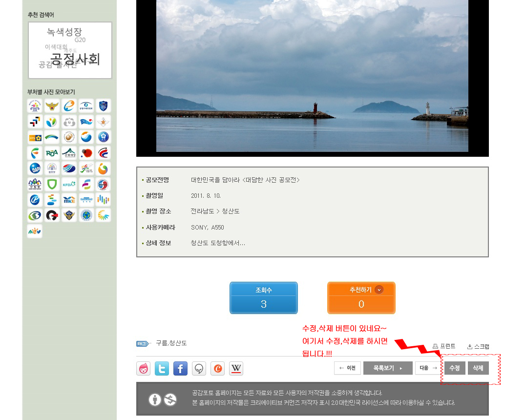This screenshot has height=420, width=526.
Task: Click the red-underlined W share icon
Action: pos(236,368)
